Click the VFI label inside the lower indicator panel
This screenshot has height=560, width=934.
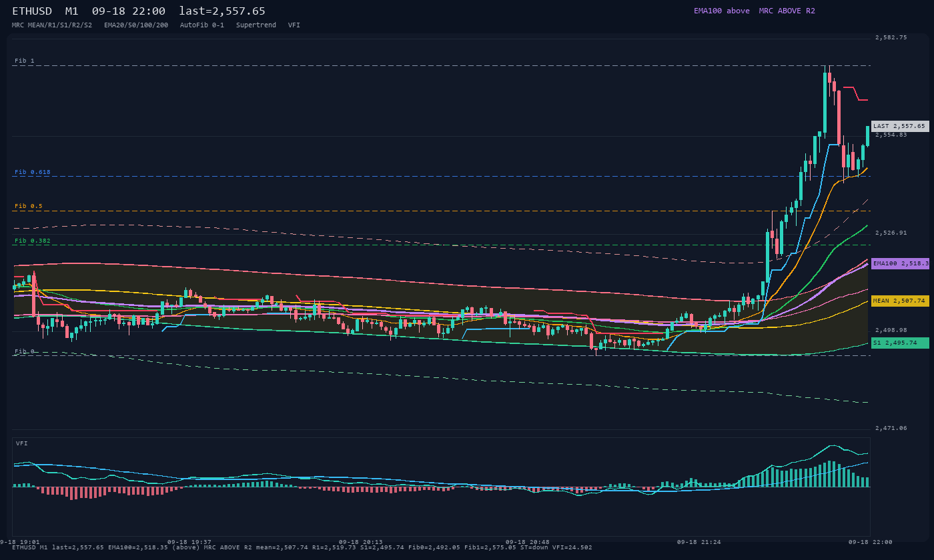click(x=22, y=443)
